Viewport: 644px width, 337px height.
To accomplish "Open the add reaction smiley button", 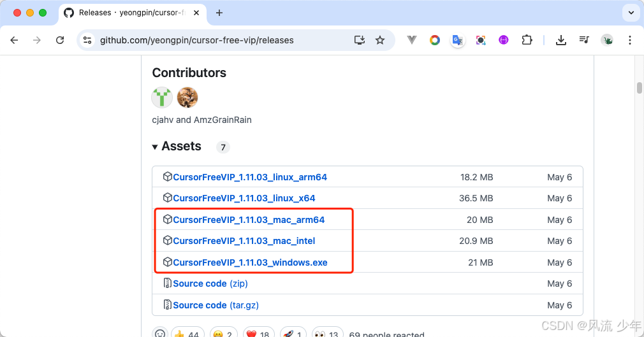I will click(160, 334).
